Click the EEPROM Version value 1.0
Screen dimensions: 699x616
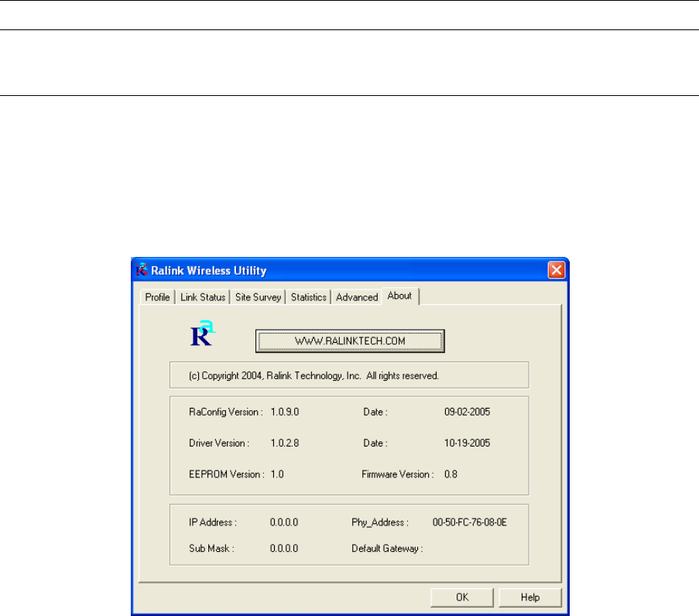click(277, 474)
